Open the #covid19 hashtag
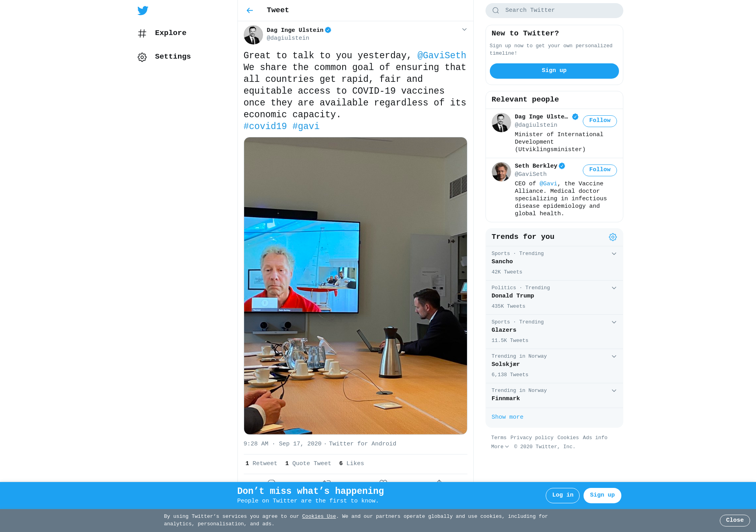Screen dimensions: 756x532 coord(265,126)
